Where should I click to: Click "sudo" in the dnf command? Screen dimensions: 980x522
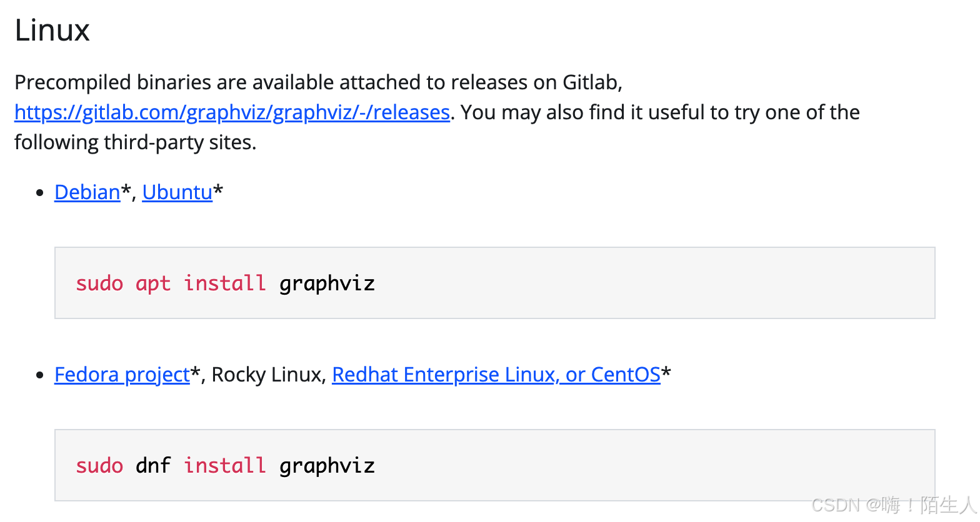click(99, 466)
